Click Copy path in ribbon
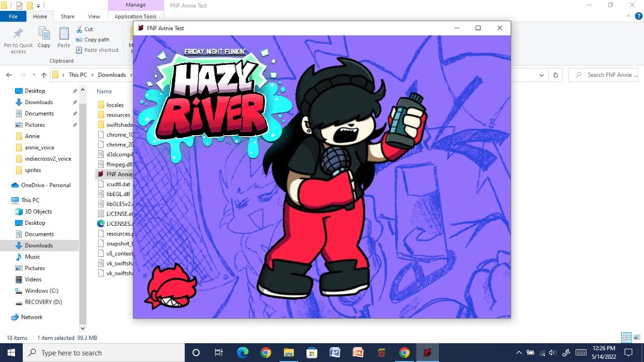Viewport: 644px width, 362px height. coord(93,40)
